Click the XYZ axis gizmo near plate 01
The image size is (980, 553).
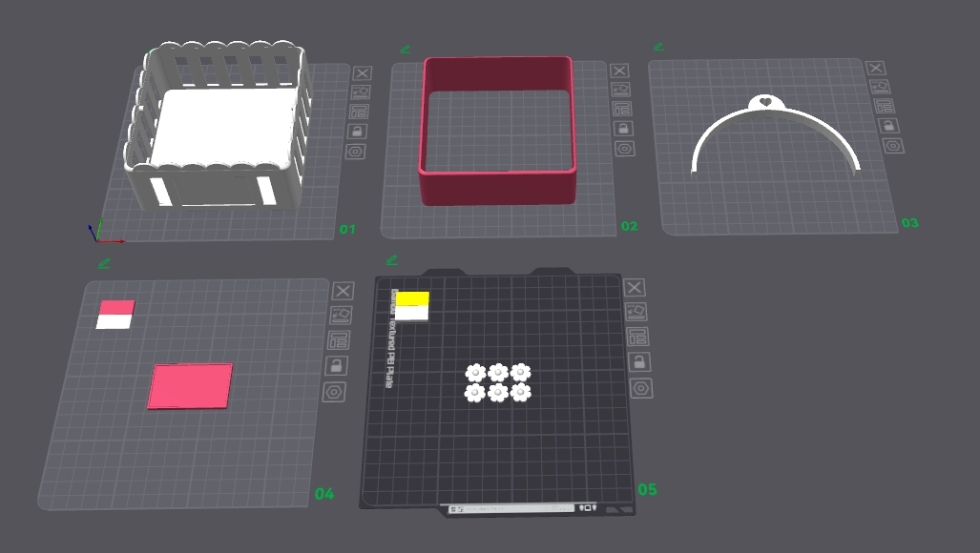pyautogui.click(x=104, y=232)
